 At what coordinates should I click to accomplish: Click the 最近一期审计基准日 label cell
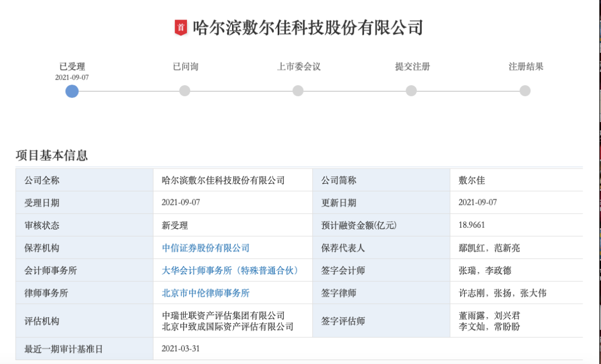point(85,349)
